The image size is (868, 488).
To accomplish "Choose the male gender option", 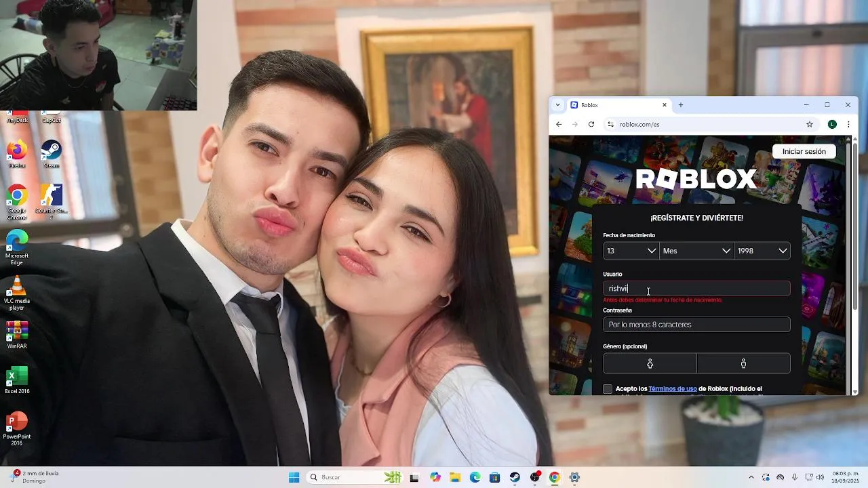I will 743,363.
